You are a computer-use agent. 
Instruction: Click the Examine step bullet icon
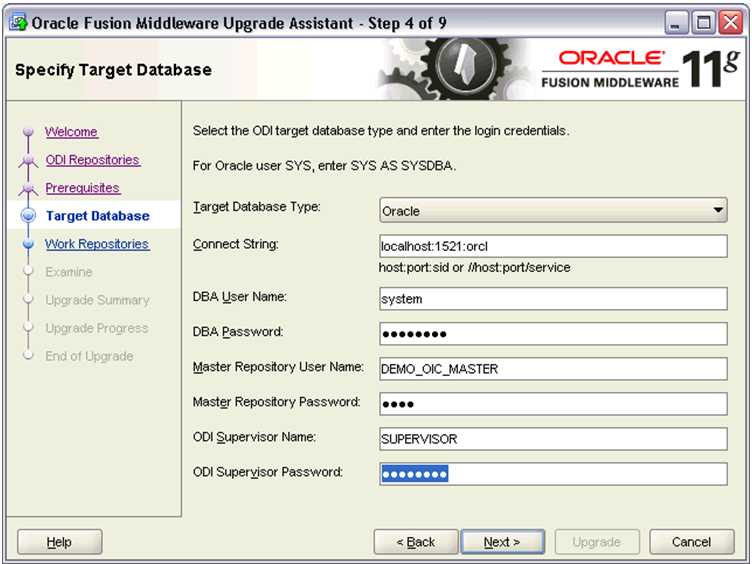point(28,271)
